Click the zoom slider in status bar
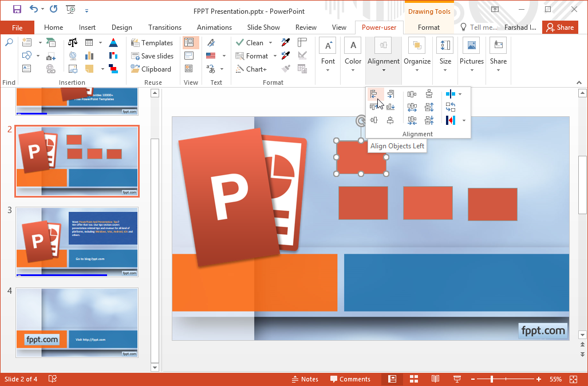 492,379
